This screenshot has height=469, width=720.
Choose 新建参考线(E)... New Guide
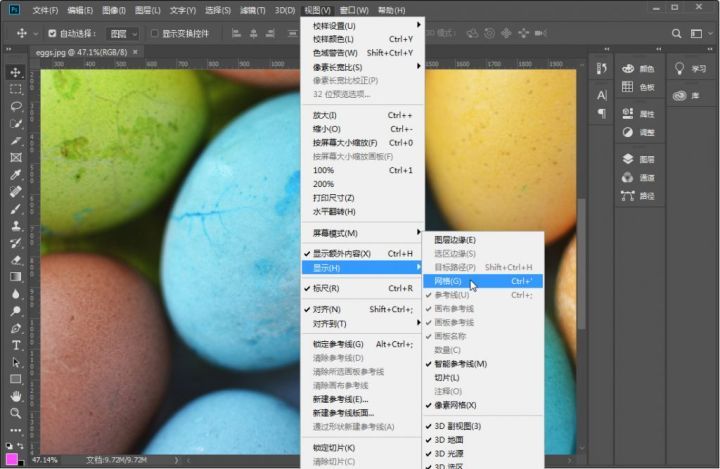363,399
